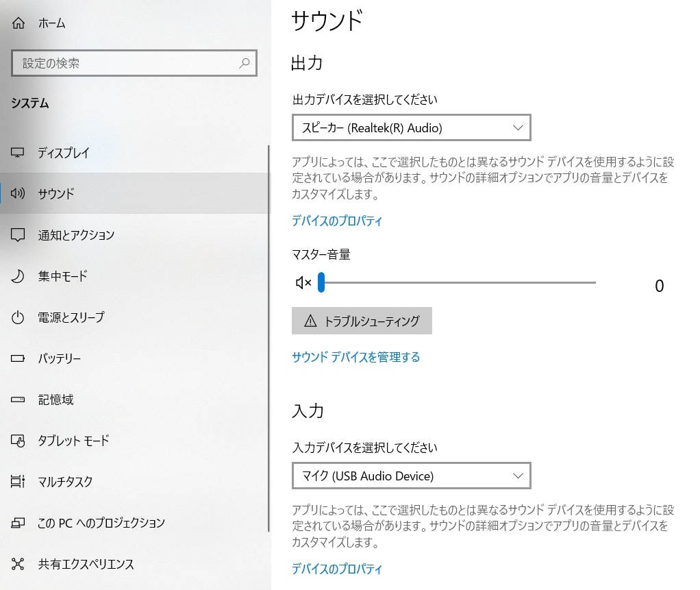This screenshot has width=700, height=590.
Task: Click the 記憶域 storage drive icon
Action: pyautogui.click(x=17, y=400)
